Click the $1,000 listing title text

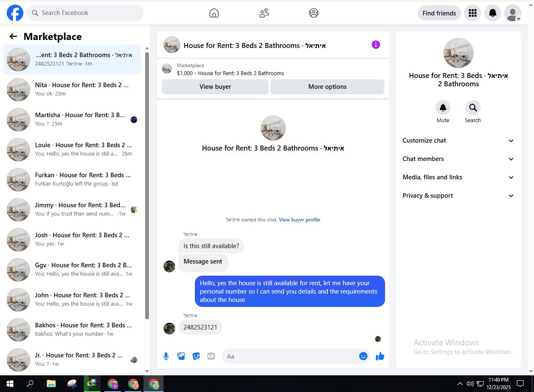point(230,73)
